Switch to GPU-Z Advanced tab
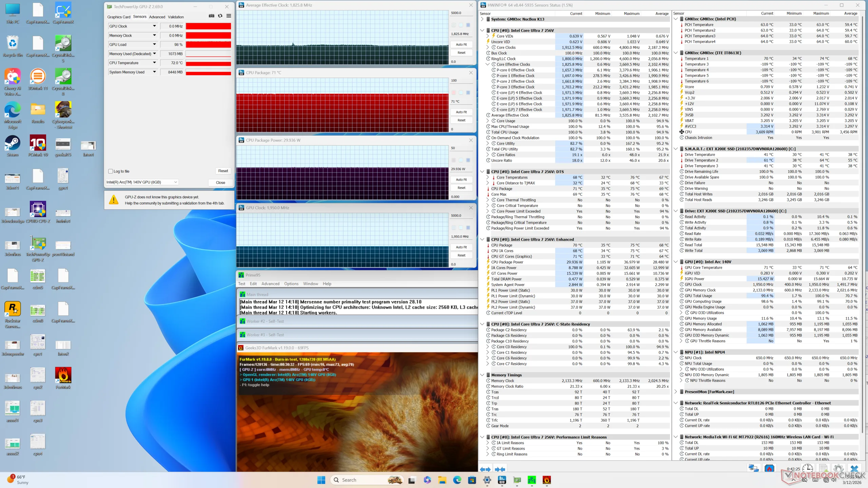Viewport: 868px width, 488px height. tap(157, 17)
